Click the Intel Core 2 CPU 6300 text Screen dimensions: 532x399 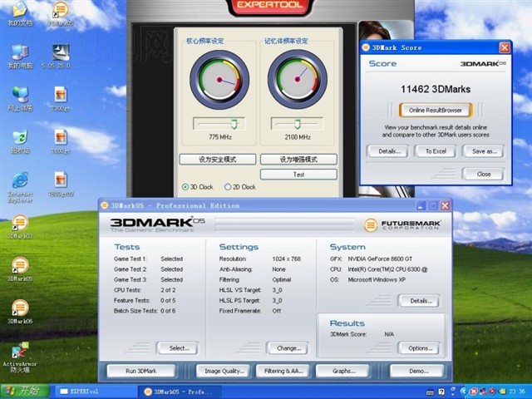coord(387,269)
